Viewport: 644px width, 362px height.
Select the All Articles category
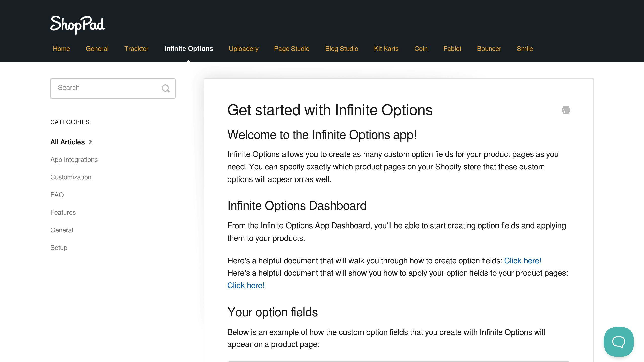(x=67, y=142)
